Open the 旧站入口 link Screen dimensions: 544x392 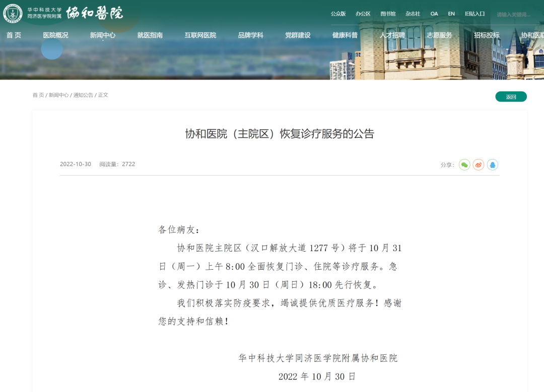(474, 14)
